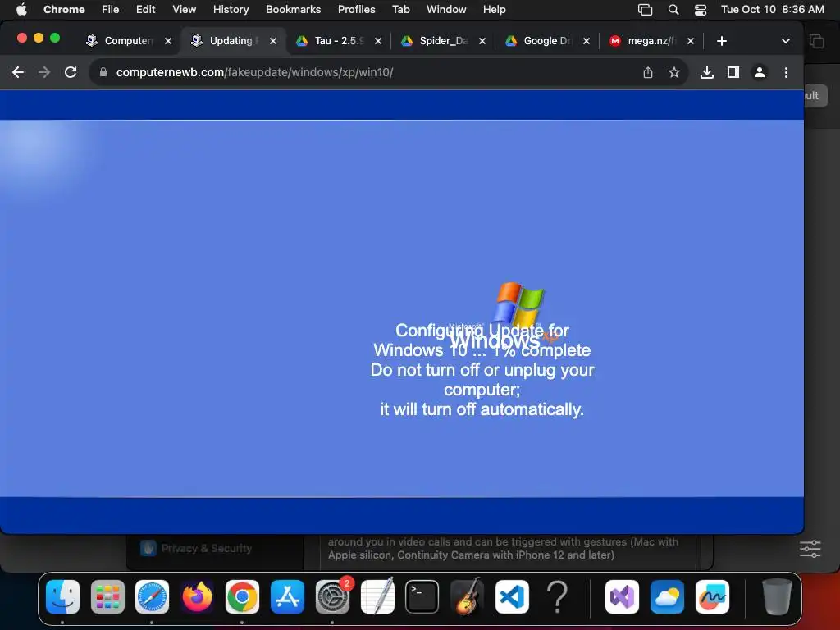840x630 pixels.
Task: Expand the tab search dropdown arrow
Action: point(785,41)
